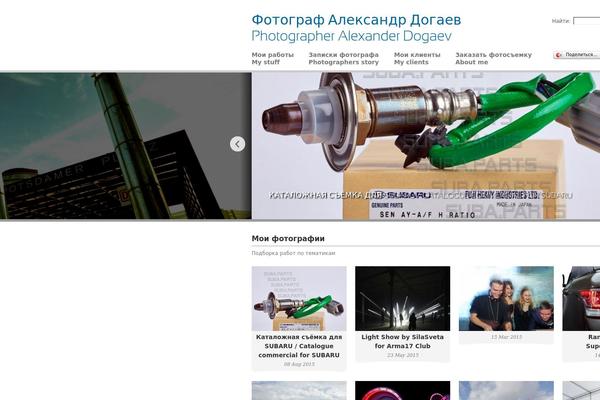Click the "15 Mar 2013" date text
The image size is (600, 400).
tap(506, 337)
